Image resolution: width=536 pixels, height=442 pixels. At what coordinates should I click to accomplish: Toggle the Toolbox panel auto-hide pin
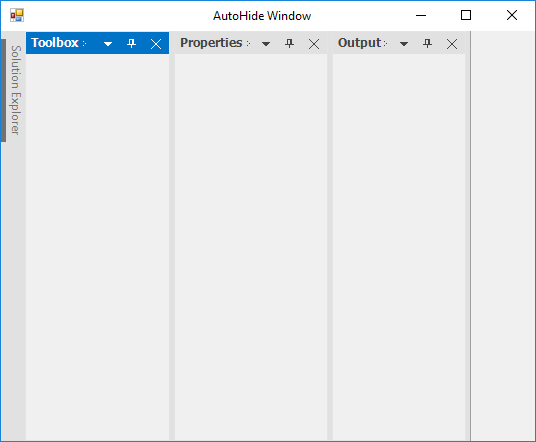(x=132, y=43)
